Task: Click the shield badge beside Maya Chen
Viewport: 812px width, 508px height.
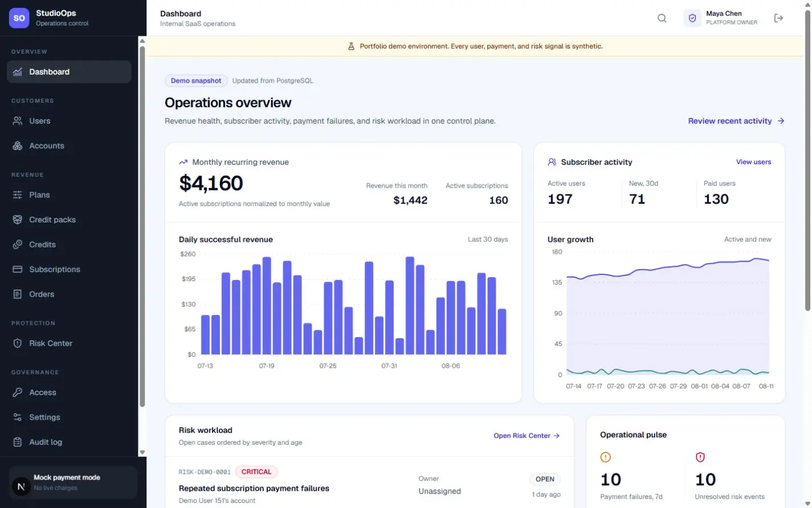Action: (x=692, y=18)
